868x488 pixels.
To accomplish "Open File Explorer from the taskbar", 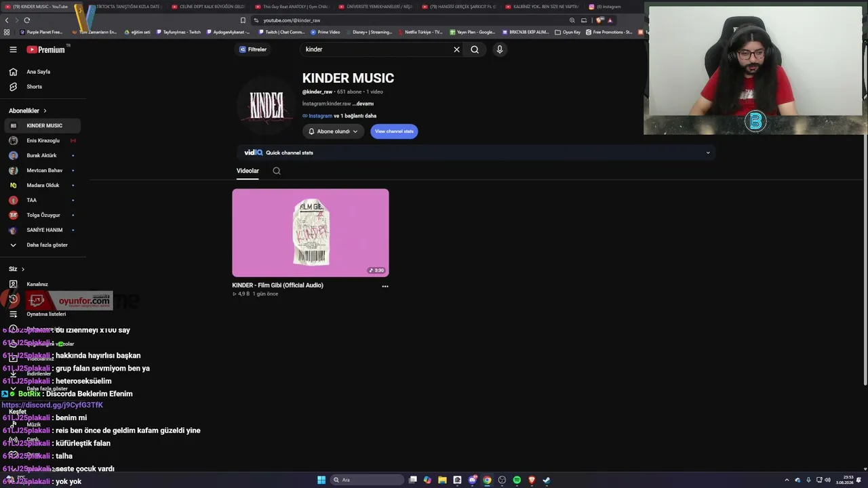I will coord(442,480).
